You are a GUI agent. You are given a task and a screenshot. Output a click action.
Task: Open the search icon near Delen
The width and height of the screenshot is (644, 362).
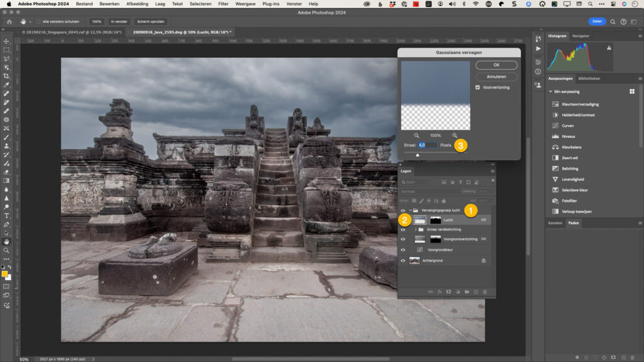(613, 22)
